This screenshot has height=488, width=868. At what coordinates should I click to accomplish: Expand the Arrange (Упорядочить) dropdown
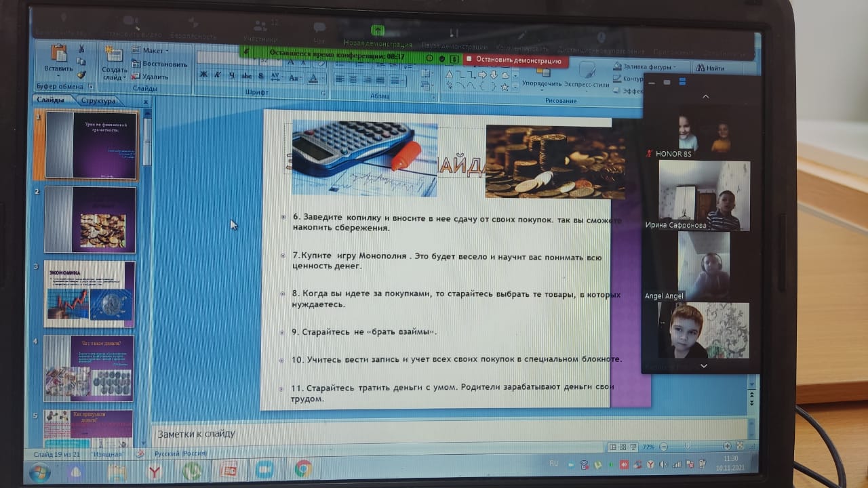[x=542, y=83]
